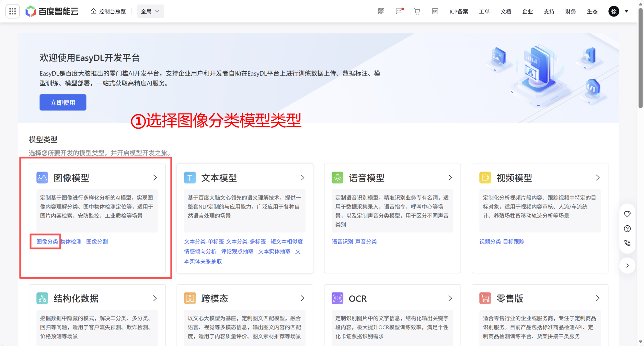Image resolution: width=644 pixels, height=346 pixels.
Task: Click the 语音模型 microphone icon
Action: coord(338,178)
